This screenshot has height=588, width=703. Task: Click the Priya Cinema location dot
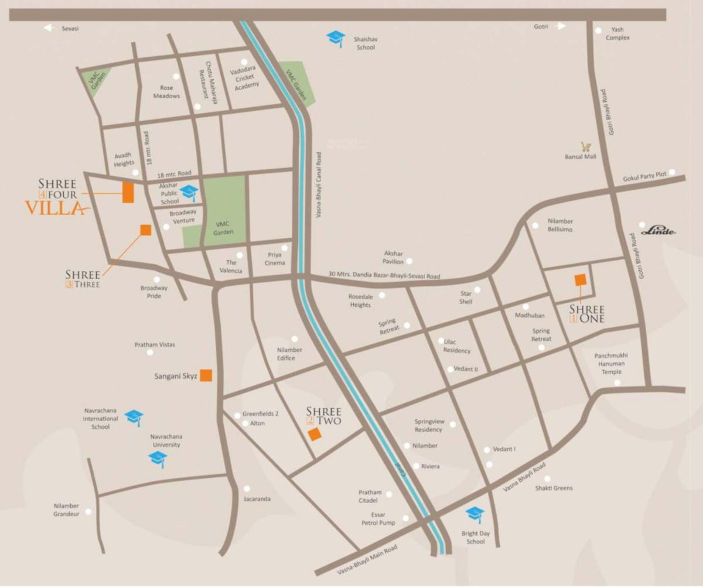(284, 248)
